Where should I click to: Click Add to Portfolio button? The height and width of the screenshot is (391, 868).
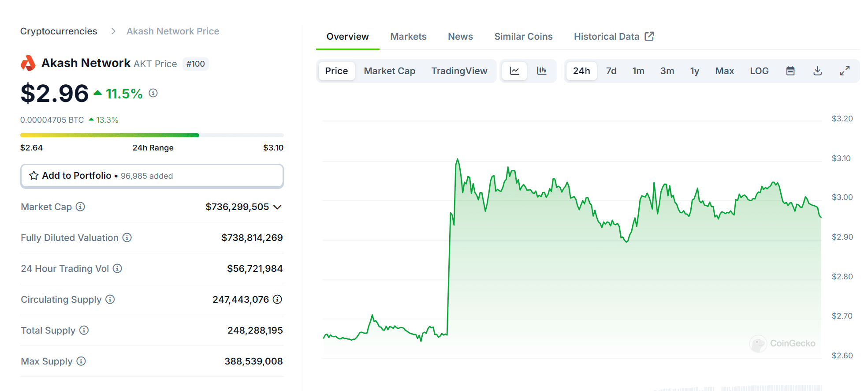tap(152, 176)
